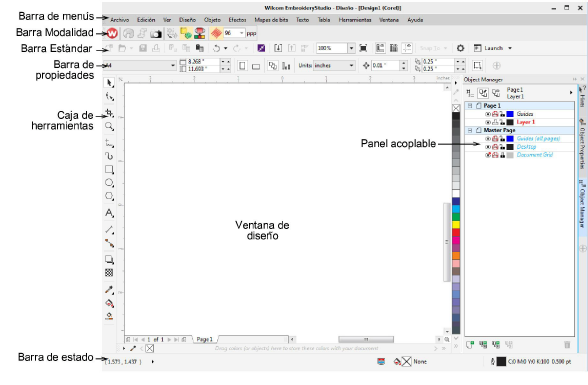Click the Launch button

(x=489, y=48)
